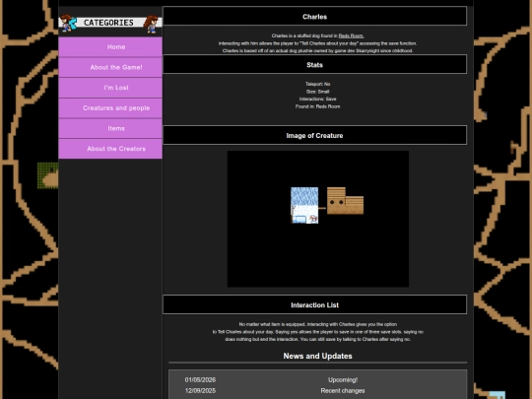Click the Interaction List heading

[315, 304]
